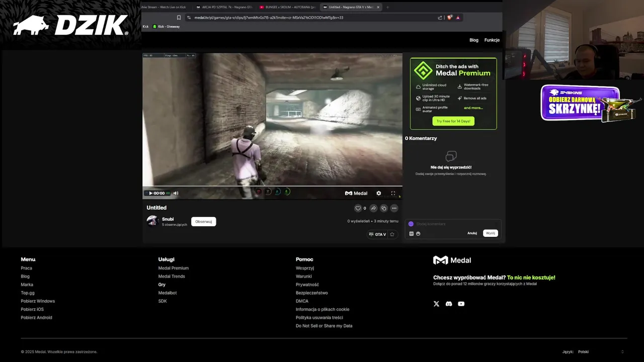Open a new browser tab with plus
The image size is (644, 362).
coord(387,7)
